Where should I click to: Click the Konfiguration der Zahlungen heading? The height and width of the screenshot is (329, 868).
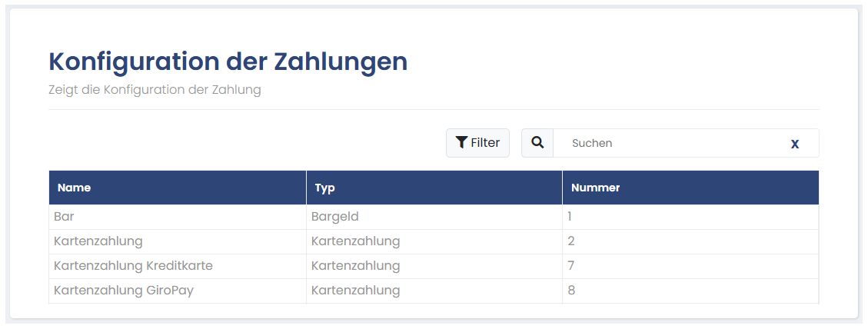[228, 61]
